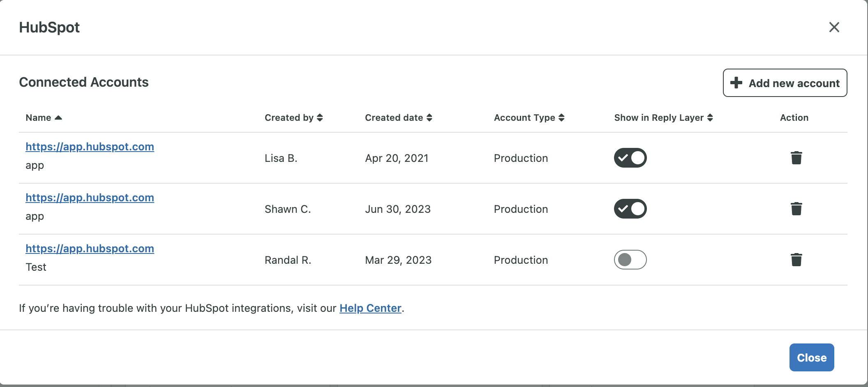Sort accounts by Created by column
868x387 pixels.
[293, 118]
